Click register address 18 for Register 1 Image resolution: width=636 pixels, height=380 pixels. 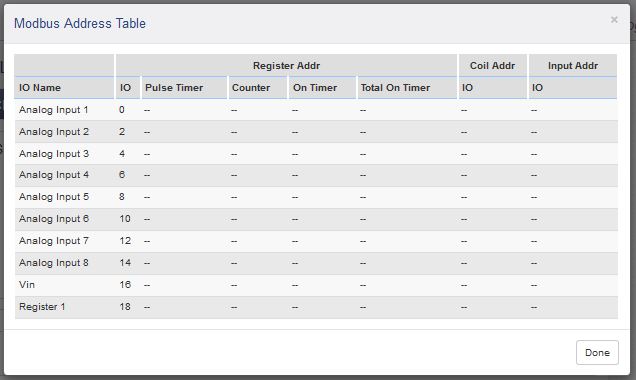pos(125,307)
